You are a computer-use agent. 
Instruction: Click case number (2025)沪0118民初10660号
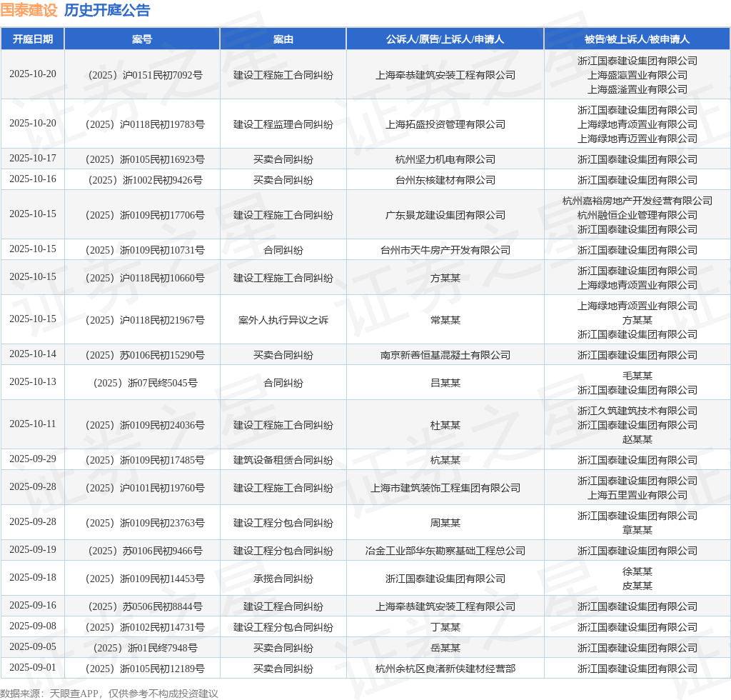pyautogui.click(x=146, y=278)
